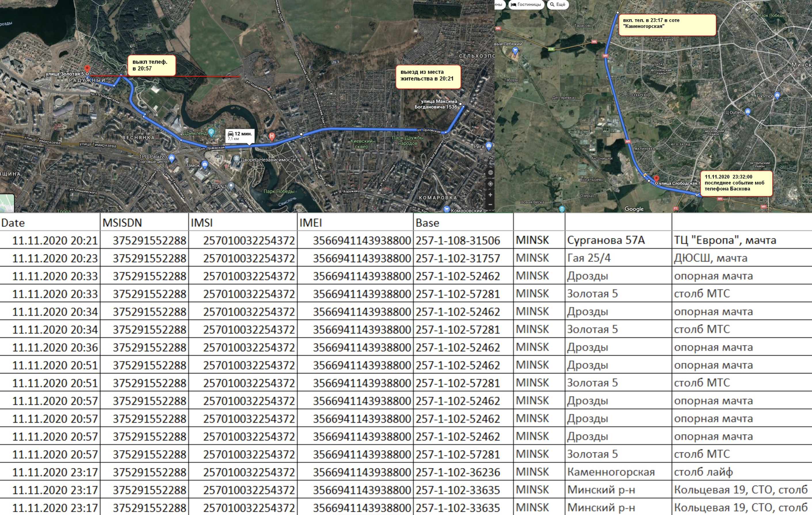Viewport: 812px width, 515px height.
Task: Zoom out with the minus button
Action: pyautogui.click(x=490, y=205)
